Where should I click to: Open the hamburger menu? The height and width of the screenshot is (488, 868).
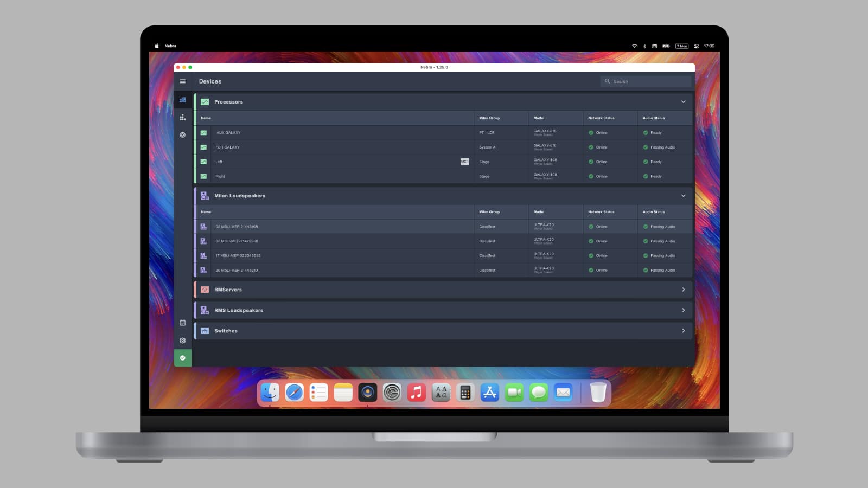183,81
